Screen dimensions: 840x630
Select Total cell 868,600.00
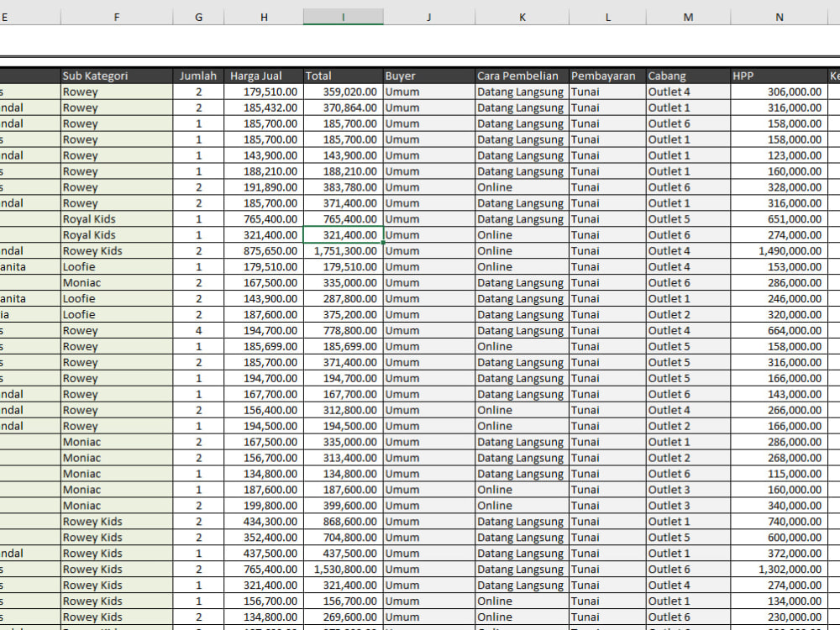[344, 522]
